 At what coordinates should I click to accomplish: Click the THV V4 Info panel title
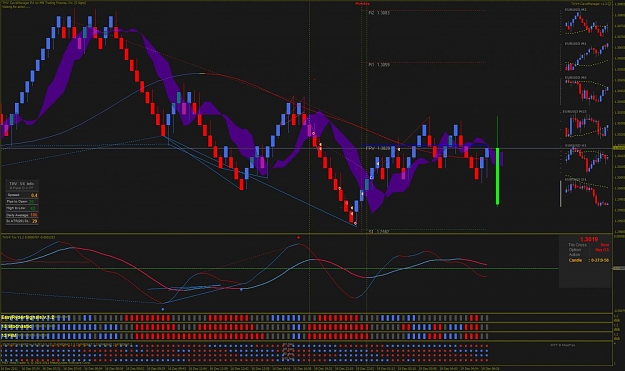(22, 184)
